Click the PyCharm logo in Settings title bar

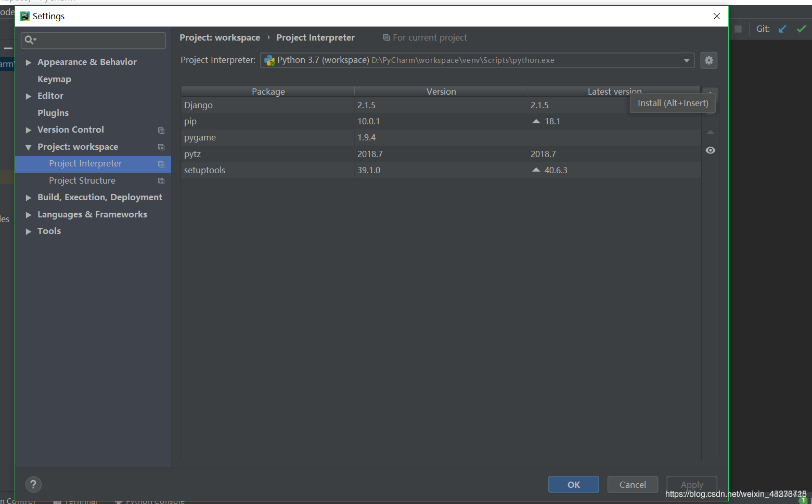coord(25,16)
